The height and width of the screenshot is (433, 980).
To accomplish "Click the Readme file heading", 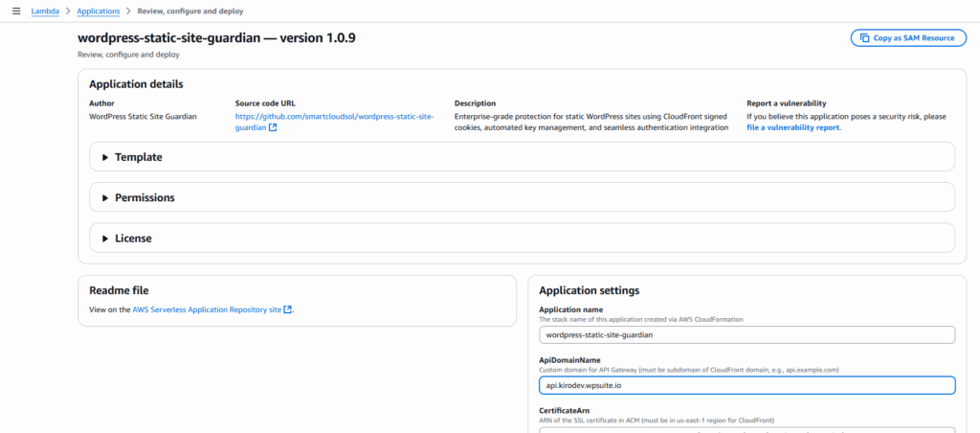I will (119, 290).
